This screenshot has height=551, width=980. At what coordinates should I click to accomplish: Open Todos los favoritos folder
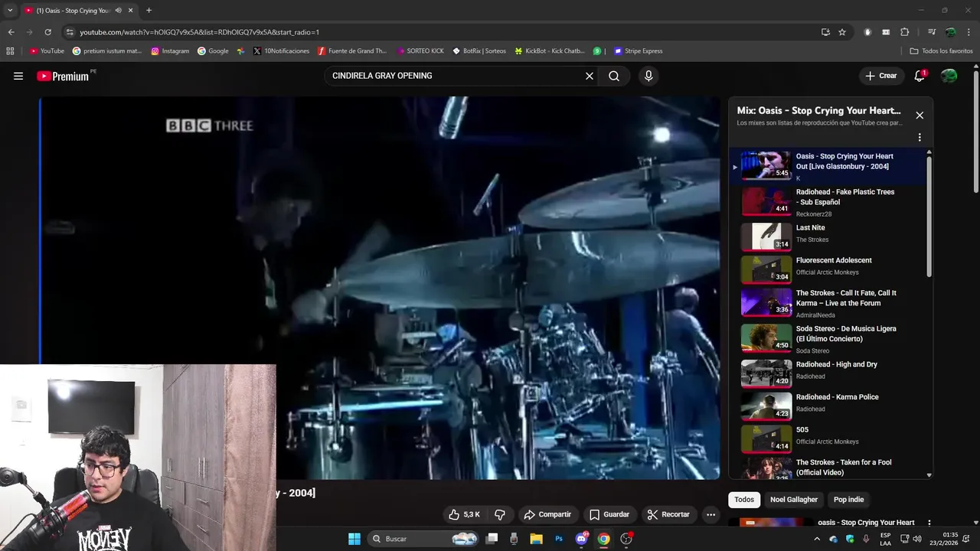(x=941, y=51)
